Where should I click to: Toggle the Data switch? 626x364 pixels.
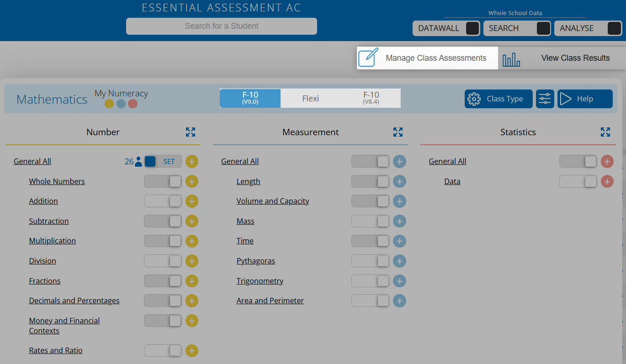tap(578, 181)
